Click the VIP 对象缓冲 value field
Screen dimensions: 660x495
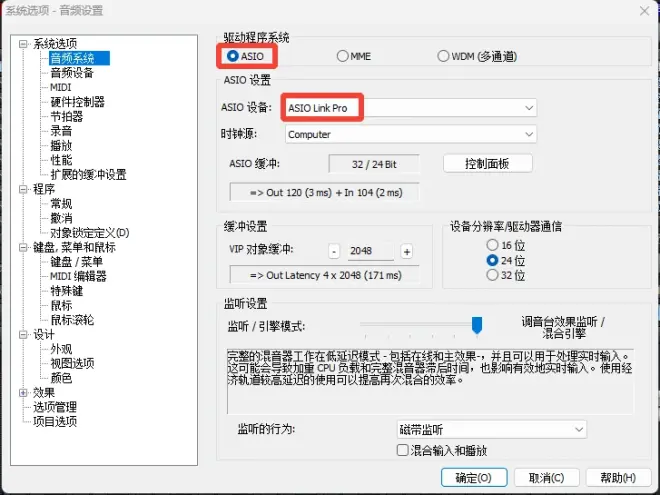(x=370, y=251)
